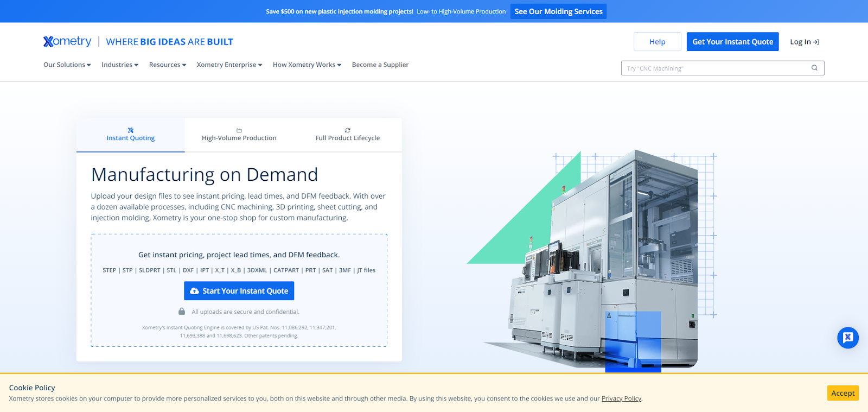Click the supported file formats list
Screen dimensions: 868x412
pos(239,270)
